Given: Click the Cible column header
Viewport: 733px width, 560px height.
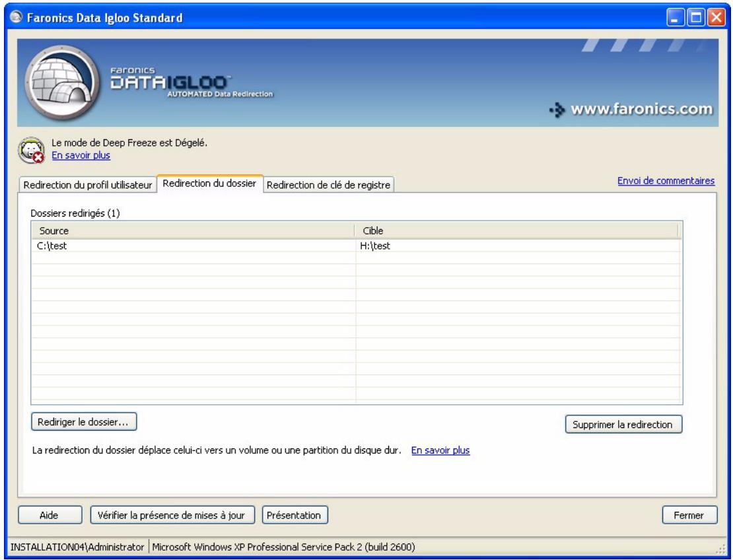Looking at the screenshot, I should click(516, 230).
